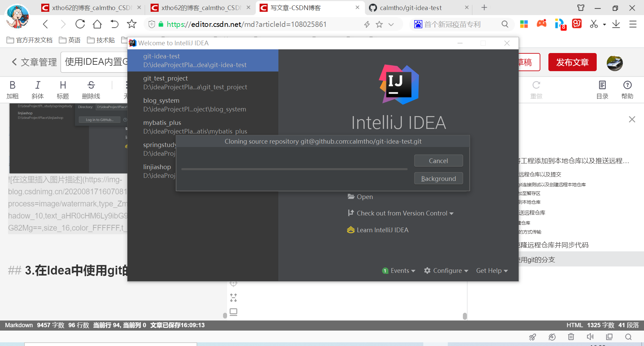
Task: Open editor help 帮助
Action: click(627, 90)
